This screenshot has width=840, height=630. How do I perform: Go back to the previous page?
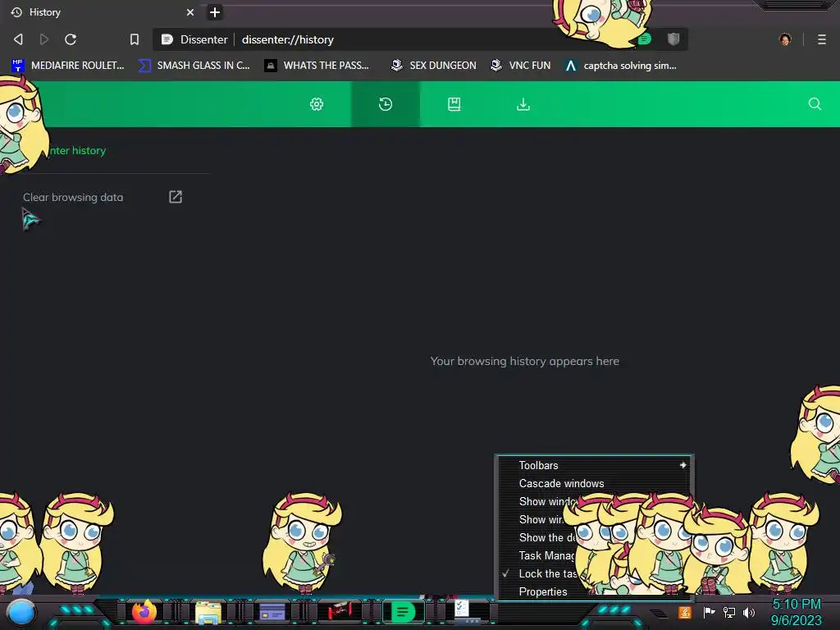click(x=18, y=39)
